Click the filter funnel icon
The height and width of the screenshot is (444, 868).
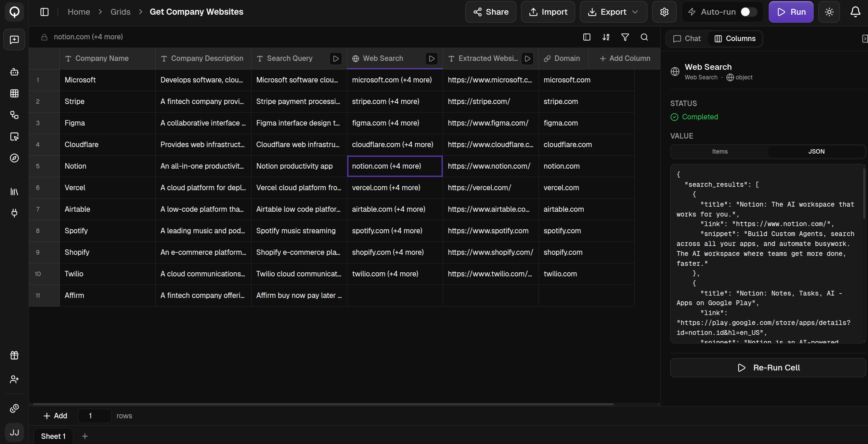pos(625,37)
